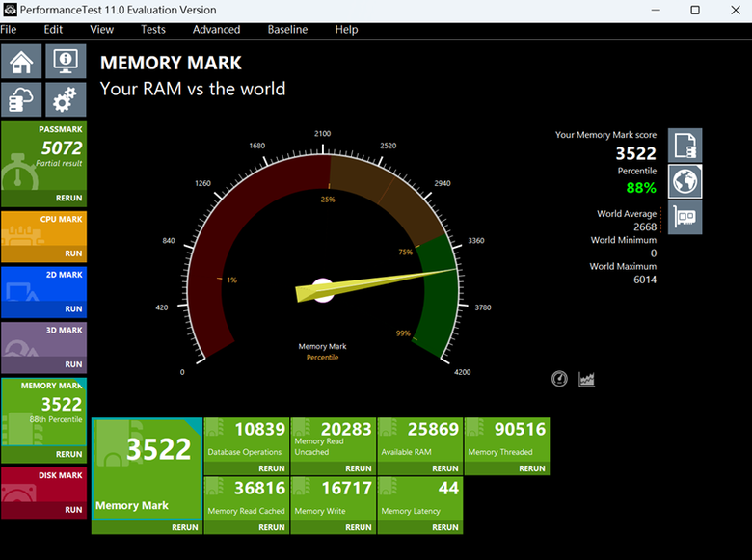Open the hardware component card icon
752x560 pixels.
tap(685, 217)
